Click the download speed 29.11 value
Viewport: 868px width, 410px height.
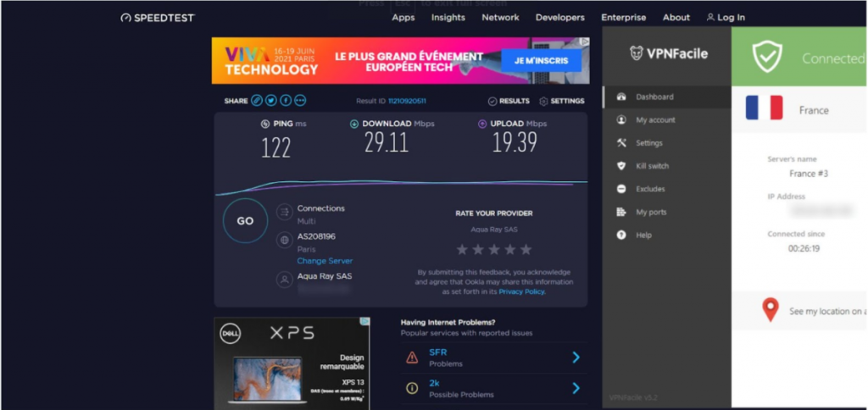[x=387, y=143]
